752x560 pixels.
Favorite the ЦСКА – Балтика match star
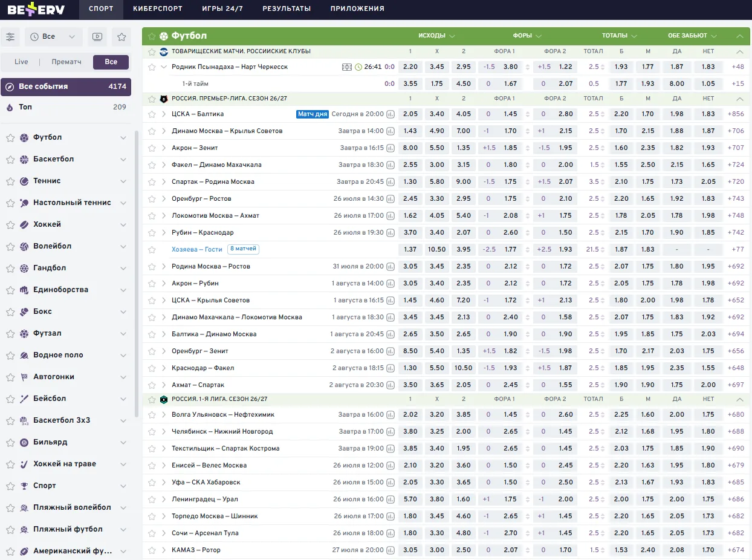152,114
